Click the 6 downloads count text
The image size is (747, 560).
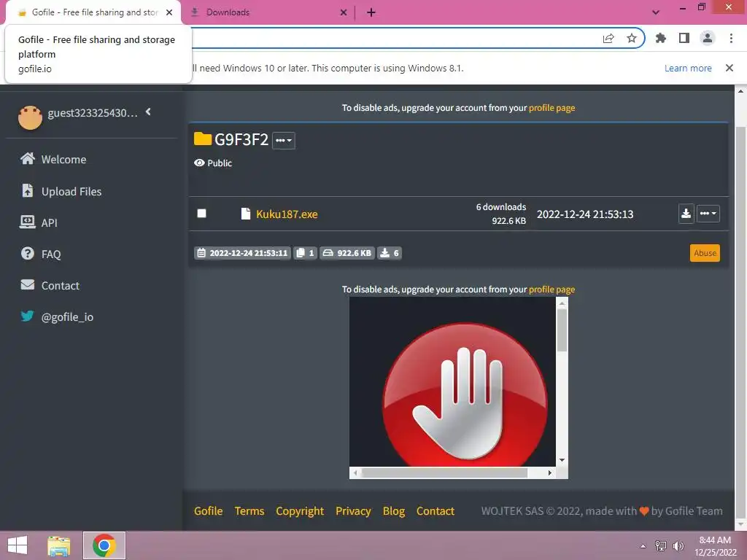click(x=500, y=206)
